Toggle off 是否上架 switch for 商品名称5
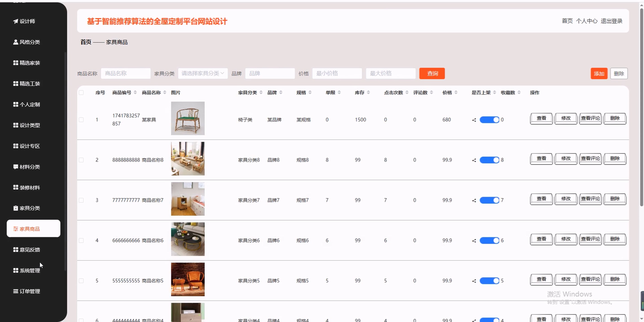 pos(489,281)
